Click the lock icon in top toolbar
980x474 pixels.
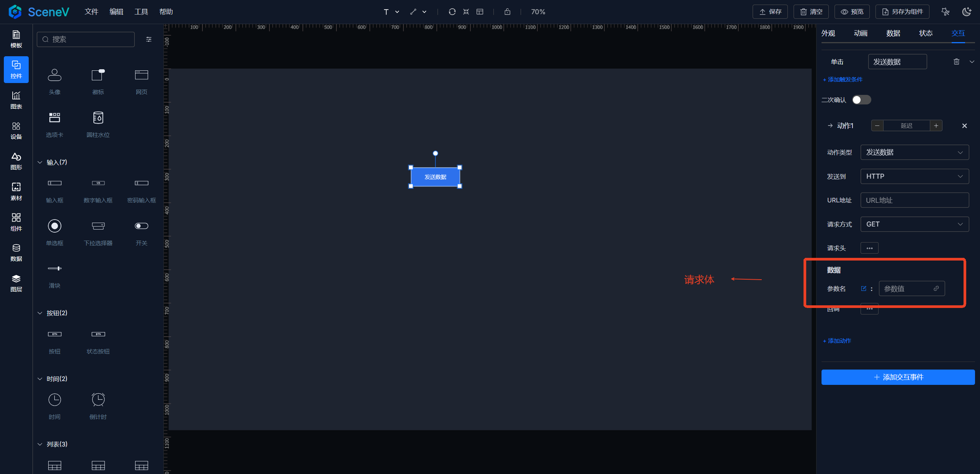coord(507,12)
